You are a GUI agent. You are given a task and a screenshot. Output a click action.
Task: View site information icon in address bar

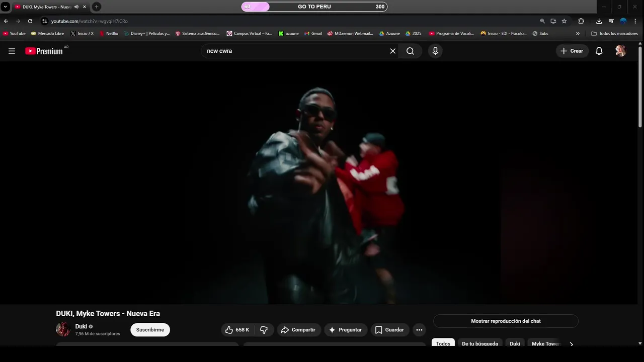(x=44, y=21)
